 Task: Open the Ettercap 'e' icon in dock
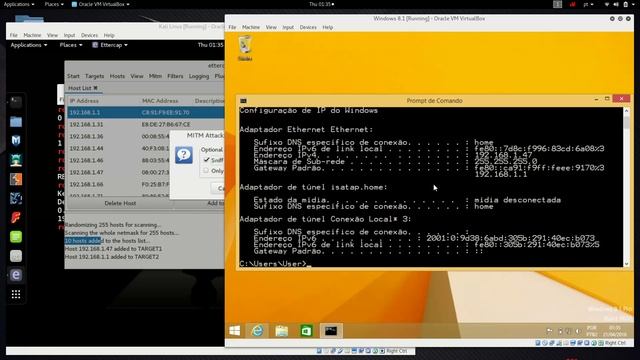pyautogui.click(x=16, y=275)
